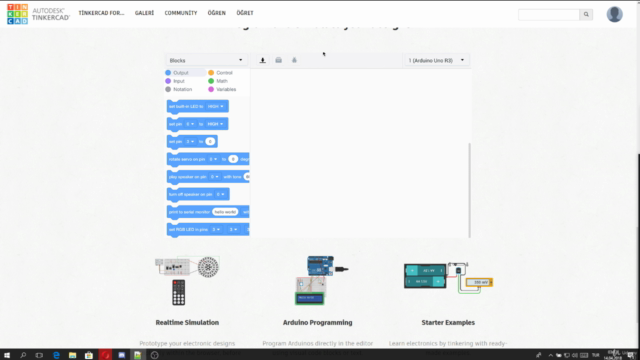
Task: Select the turn off speaker block
Action: (x=198, y=194)
